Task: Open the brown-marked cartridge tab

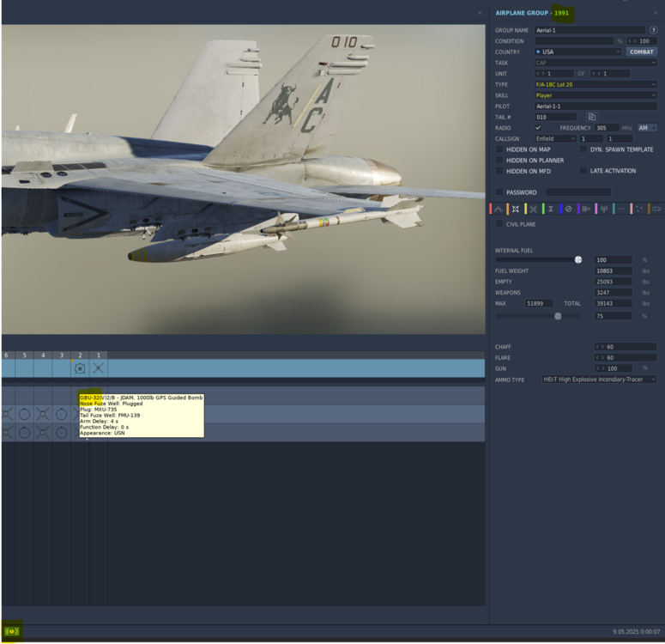Action: (x=656, y=209)
